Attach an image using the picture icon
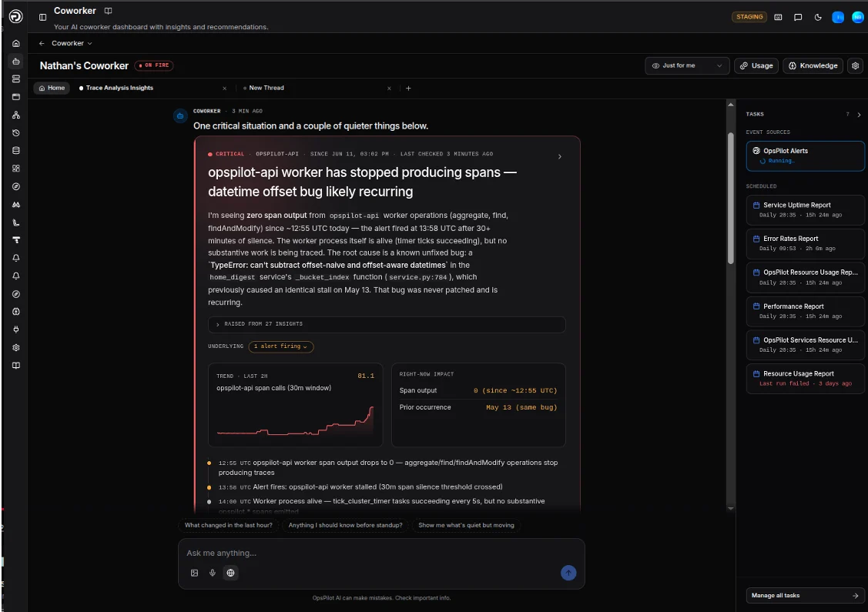The width and height of the screenshot is (868, 612). pyautogui.click(x=194, y=573)
